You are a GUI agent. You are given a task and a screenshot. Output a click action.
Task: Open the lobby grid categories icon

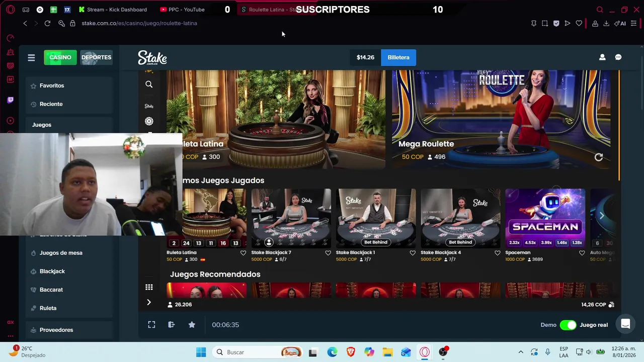point(149,287)
